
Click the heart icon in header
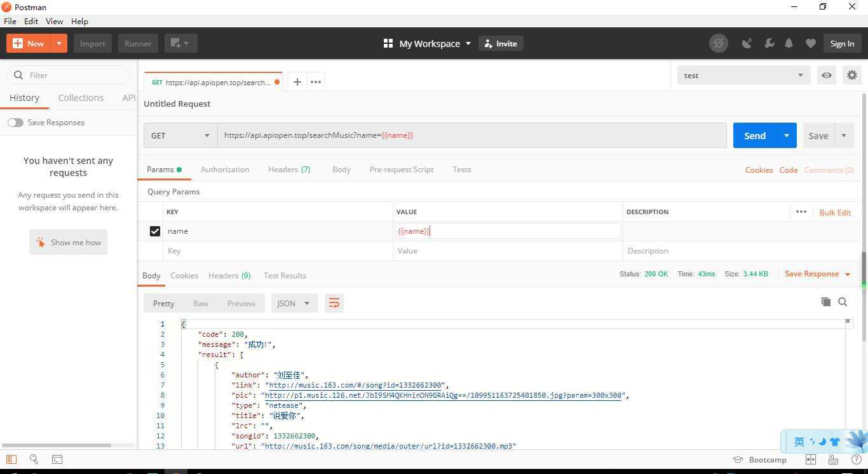pos(810,43)
